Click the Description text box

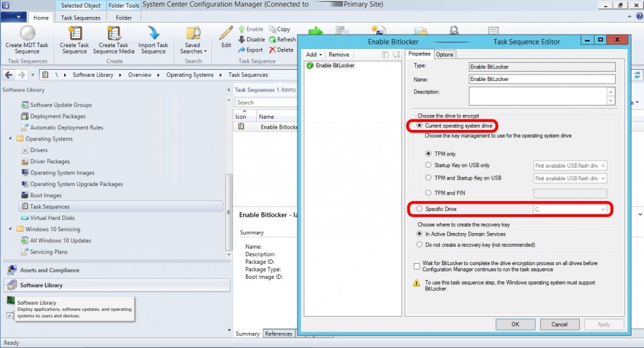[538, 96]
